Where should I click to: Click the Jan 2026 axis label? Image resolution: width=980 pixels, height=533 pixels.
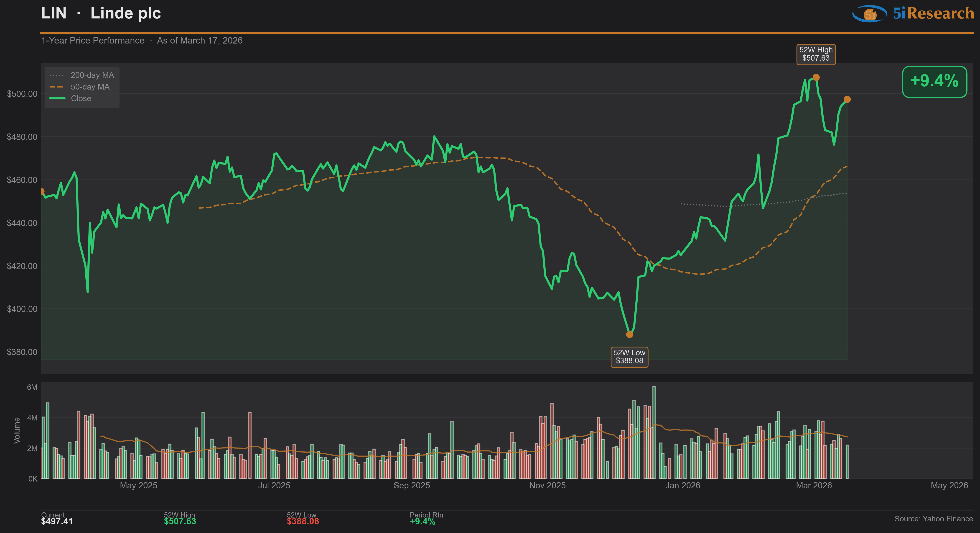click(x=682, y=486)
